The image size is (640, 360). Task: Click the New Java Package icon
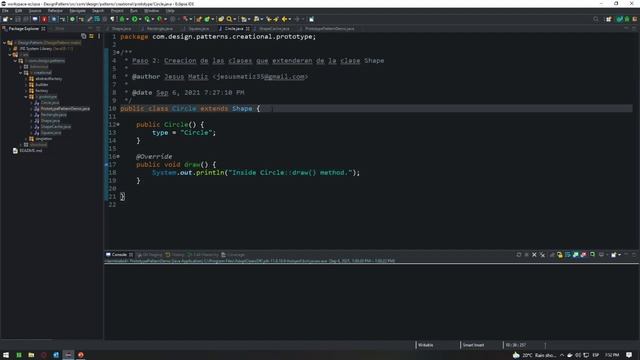[198, 19]
